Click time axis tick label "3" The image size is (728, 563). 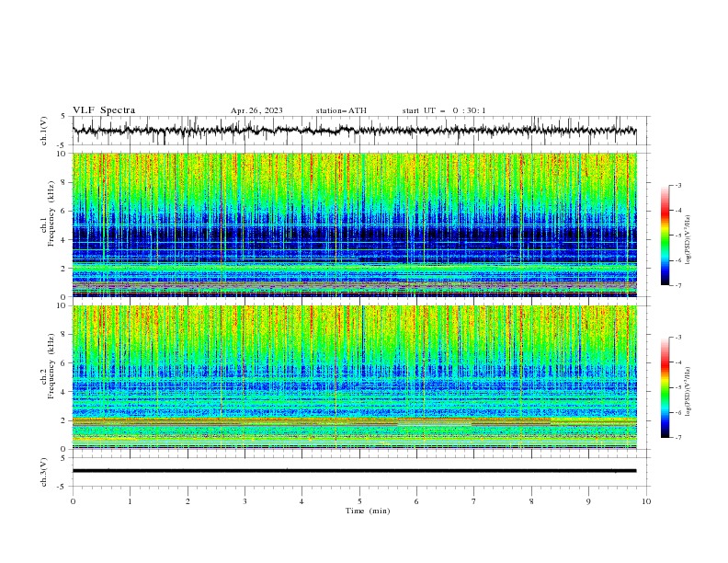245,501
